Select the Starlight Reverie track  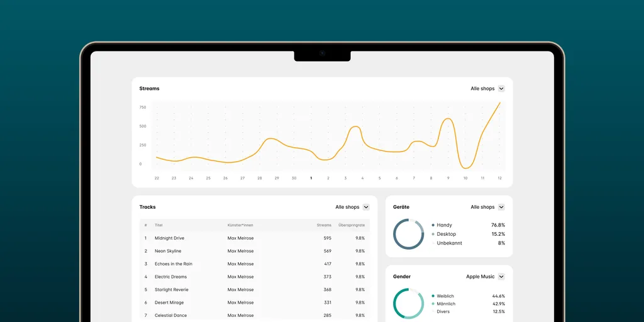pyautogui.click(x=171, y=290)
